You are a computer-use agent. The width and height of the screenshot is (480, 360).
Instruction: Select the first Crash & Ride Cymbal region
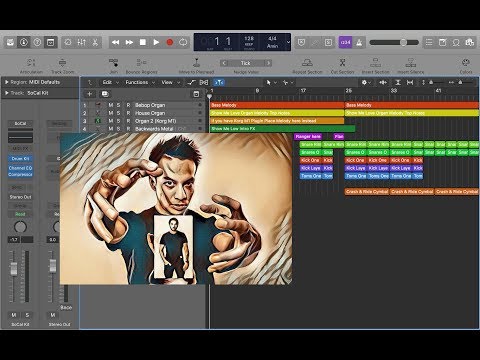coord(367,192)
